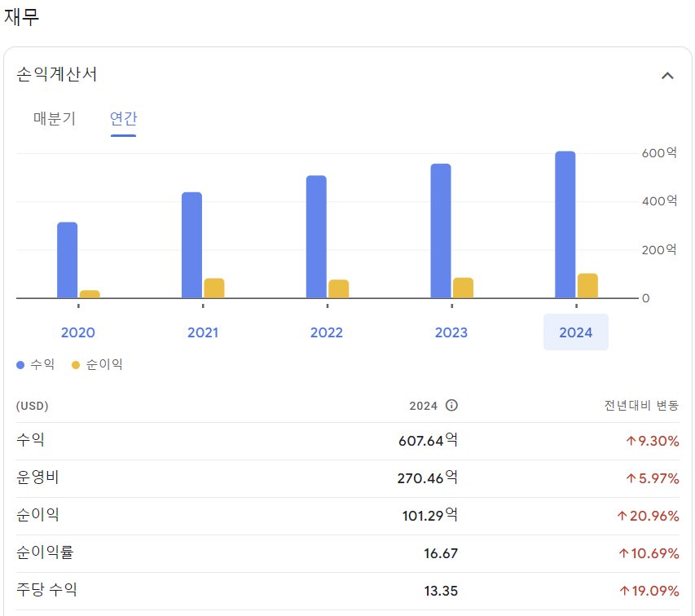
Task: Click the blue 2022 revenue bar
Action: [x=316, y=236]
